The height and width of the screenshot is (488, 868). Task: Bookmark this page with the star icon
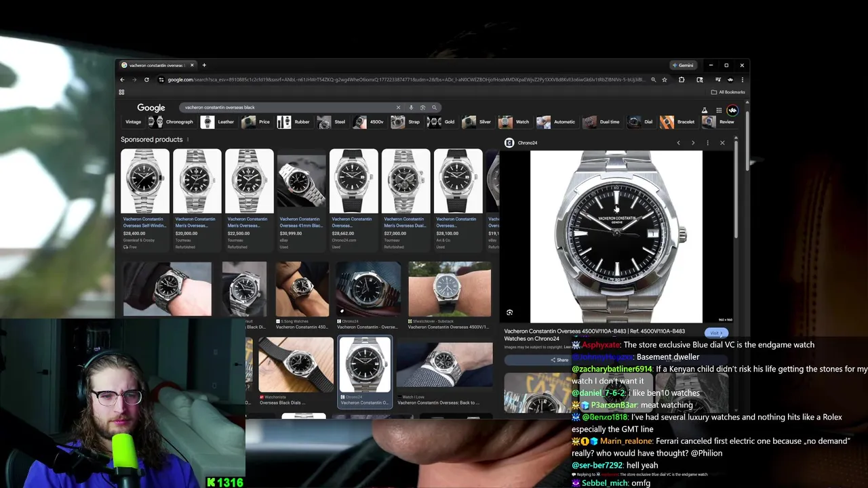click(x=665, y=79)
